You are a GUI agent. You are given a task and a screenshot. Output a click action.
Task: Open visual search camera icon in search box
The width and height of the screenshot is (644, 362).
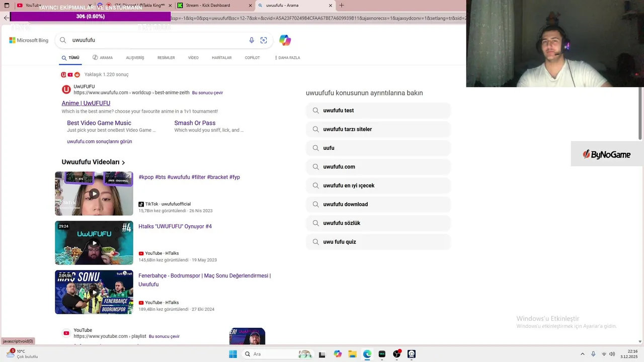(264, 40)
